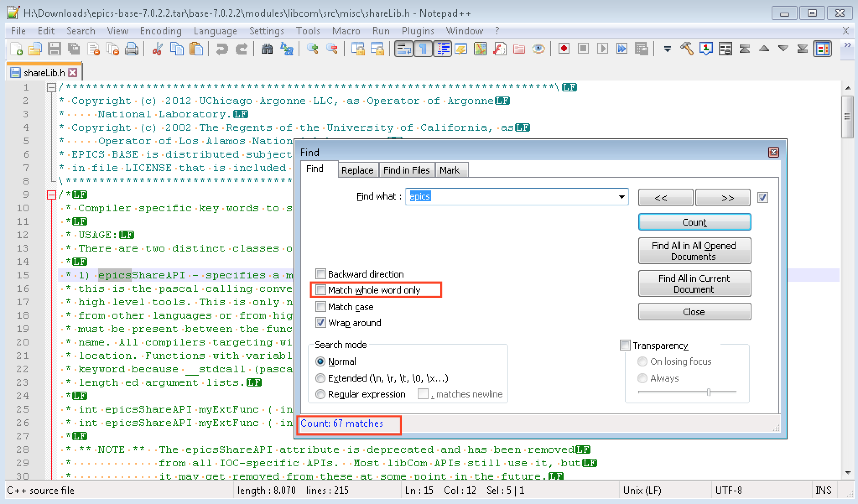Enable Match whole word only
This screenshot has width=858, height=504.
click(321, 290)
